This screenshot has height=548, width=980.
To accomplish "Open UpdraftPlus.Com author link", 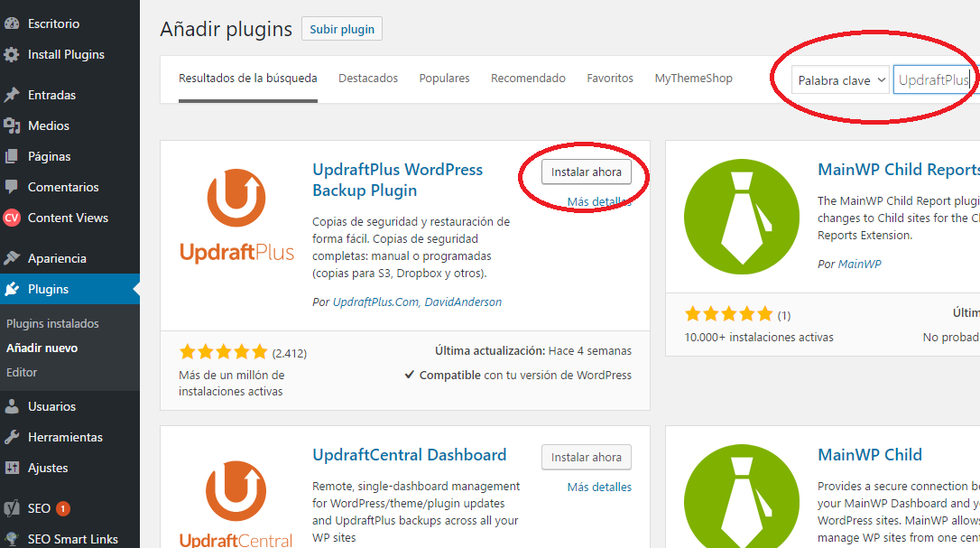I will (x=375, y=302).
